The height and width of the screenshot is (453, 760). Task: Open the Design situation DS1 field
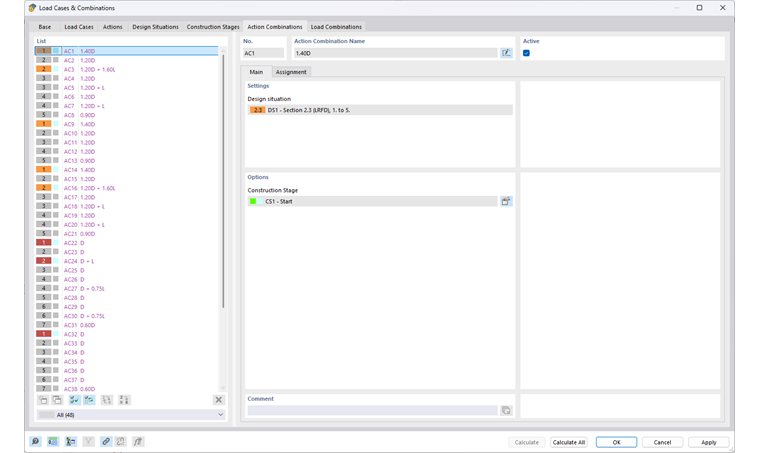(380, 110)
